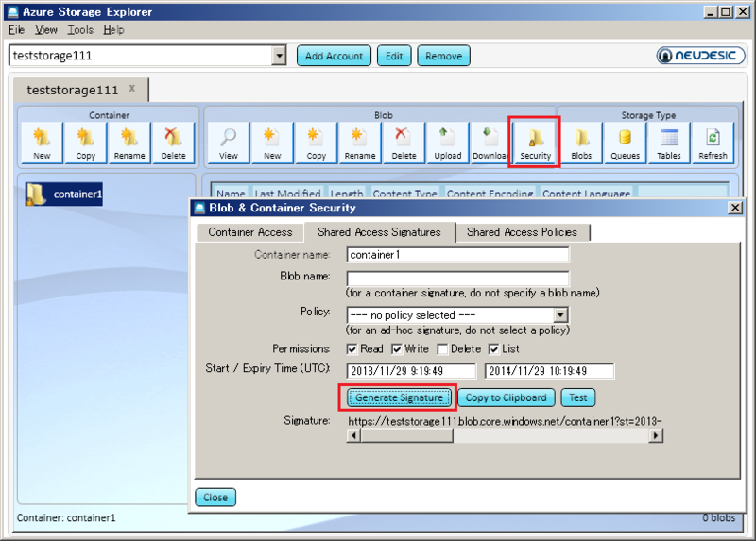
Task: Click 'Container: container1' status bar text
Action: click(66, 518)
